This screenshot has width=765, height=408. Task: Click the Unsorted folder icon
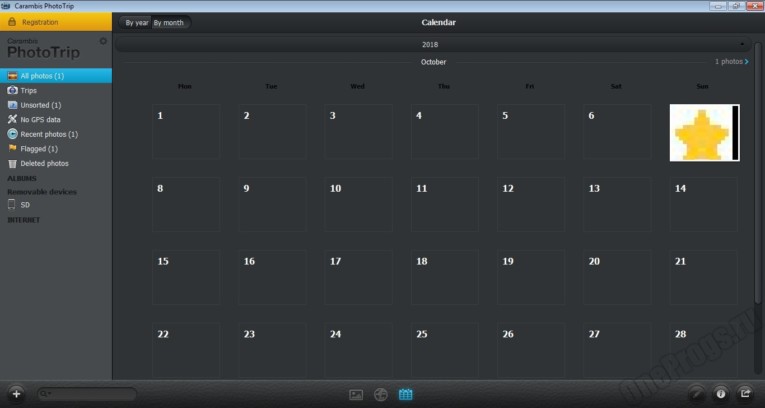pyautogui.click(x=12, y=105)
